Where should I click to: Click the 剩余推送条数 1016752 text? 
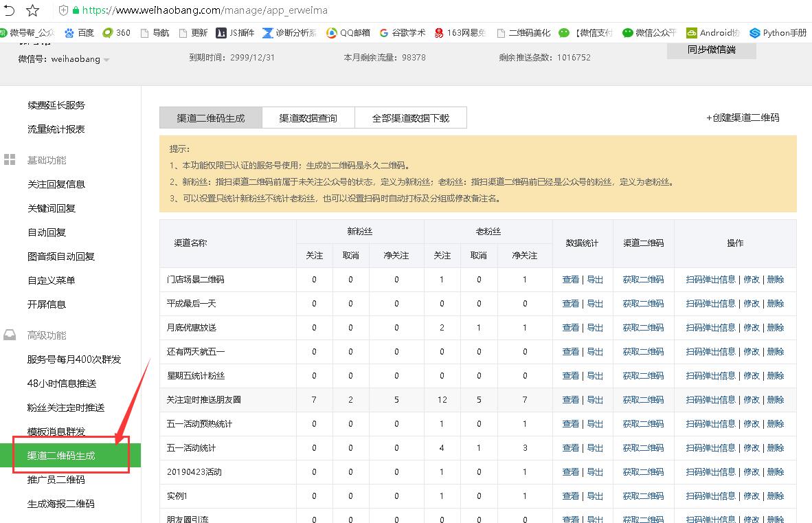pos(545,58)
